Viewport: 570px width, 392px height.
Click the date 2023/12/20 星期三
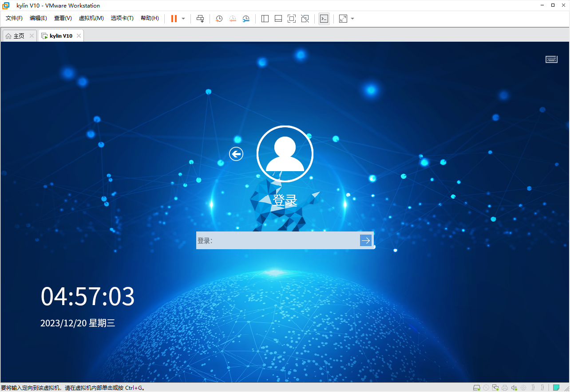[78, 323]
